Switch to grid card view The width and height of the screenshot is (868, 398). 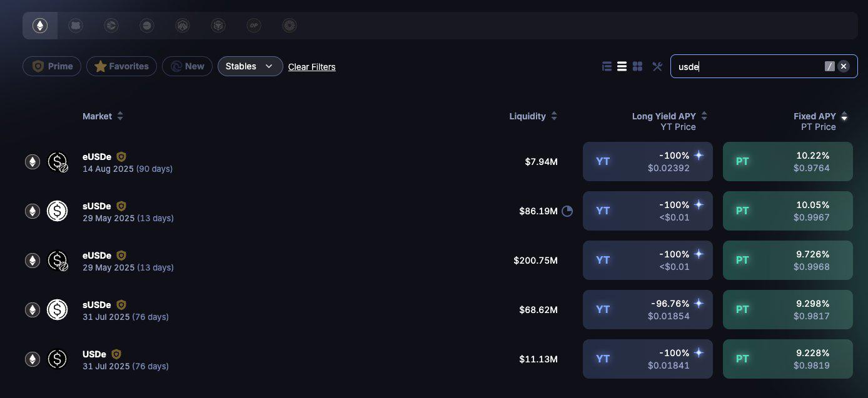pyautogui.click(x=637, y=66)
